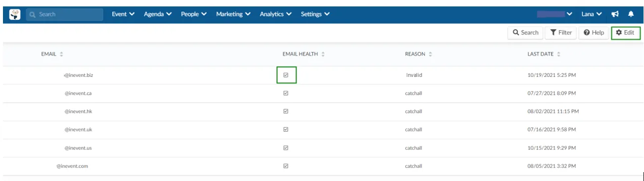Screen dimensions: 644x181
Task: Click the date 08/05/2021 3:32 PM
Action: 552,166
